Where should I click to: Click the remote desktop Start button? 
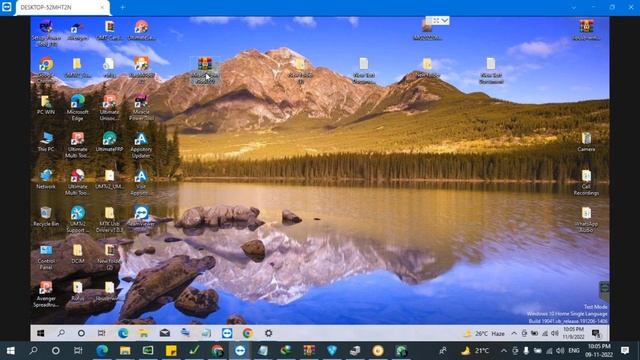[40, 333]
